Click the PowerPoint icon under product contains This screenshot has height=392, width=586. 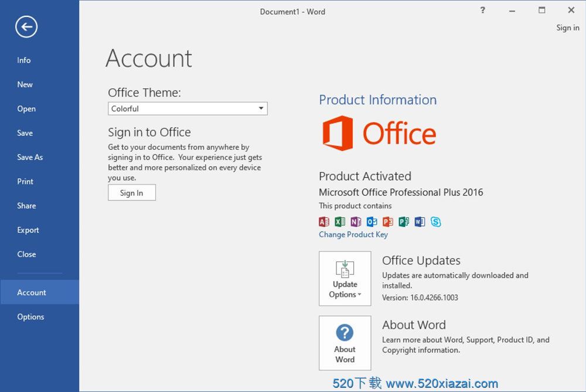(x=388, y=222)
